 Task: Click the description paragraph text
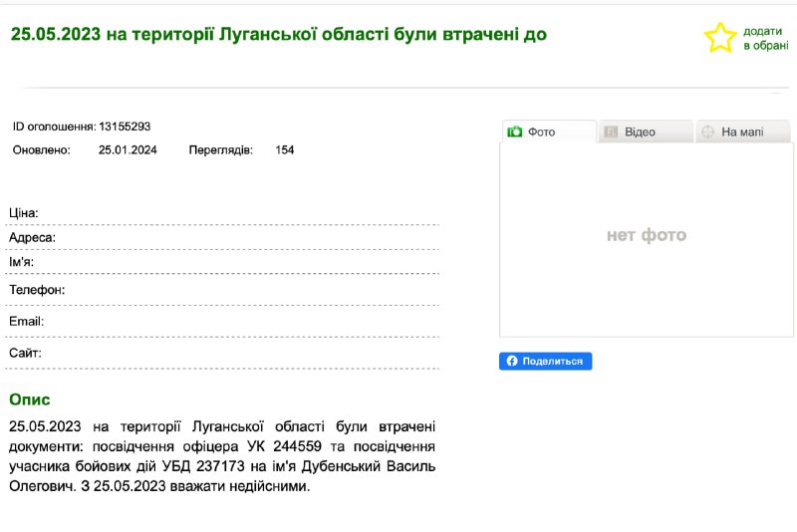[222, 456]
